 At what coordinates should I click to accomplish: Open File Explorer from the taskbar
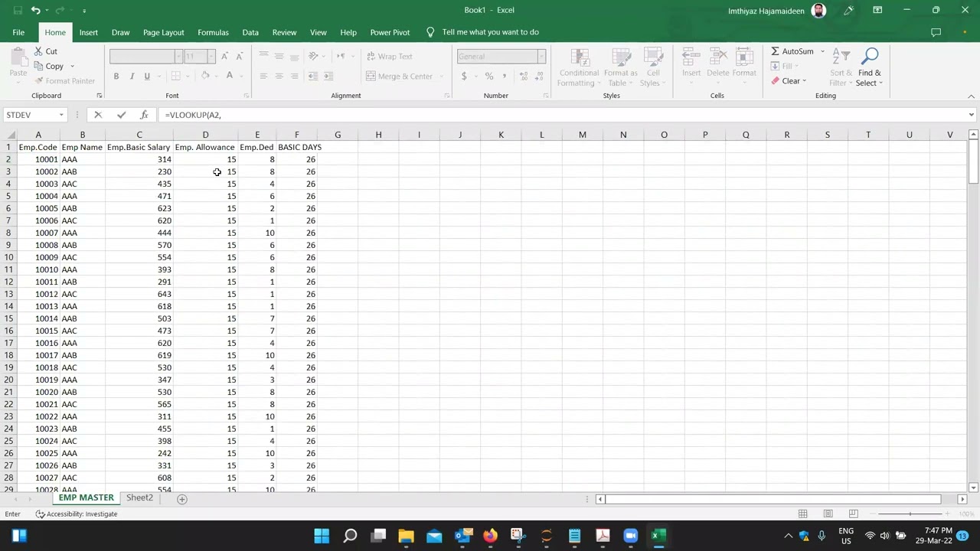(406, 536)
